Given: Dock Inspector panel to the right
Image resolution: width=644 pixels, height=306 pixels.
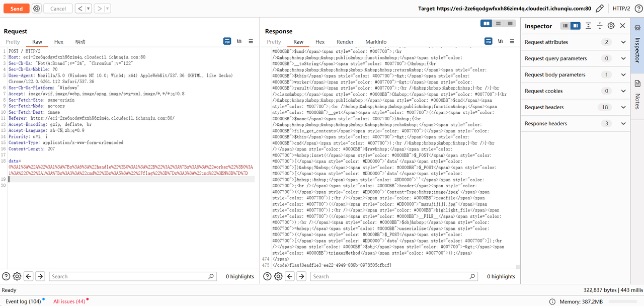Looking at the screenshot, I should click(x=575, y=26).
